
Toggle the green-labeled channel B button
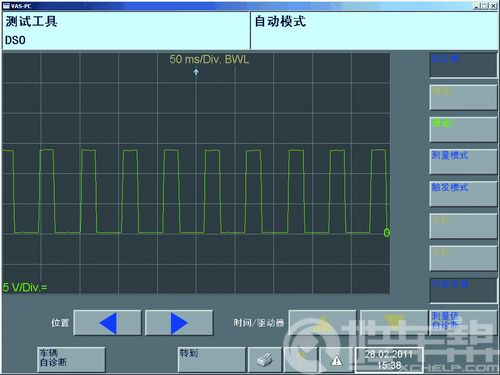coord(463,129)
